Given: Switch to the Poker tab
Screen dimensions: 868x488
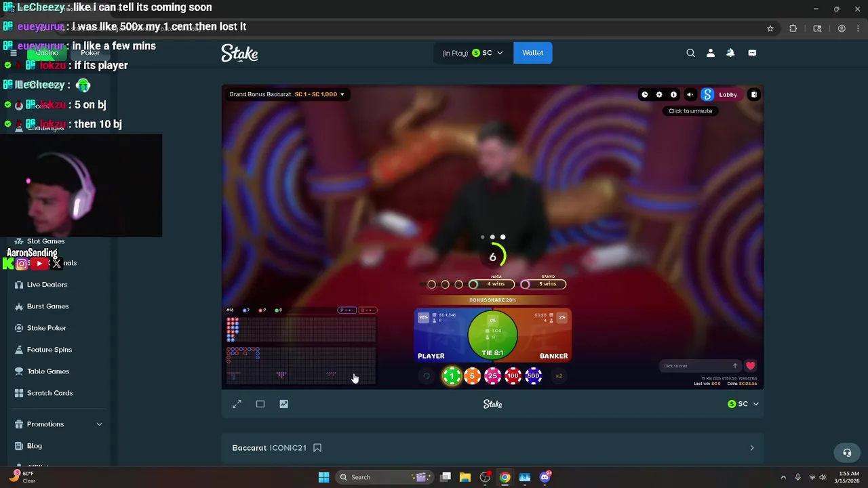Looking at the screenshot, I should coord(90,53).
